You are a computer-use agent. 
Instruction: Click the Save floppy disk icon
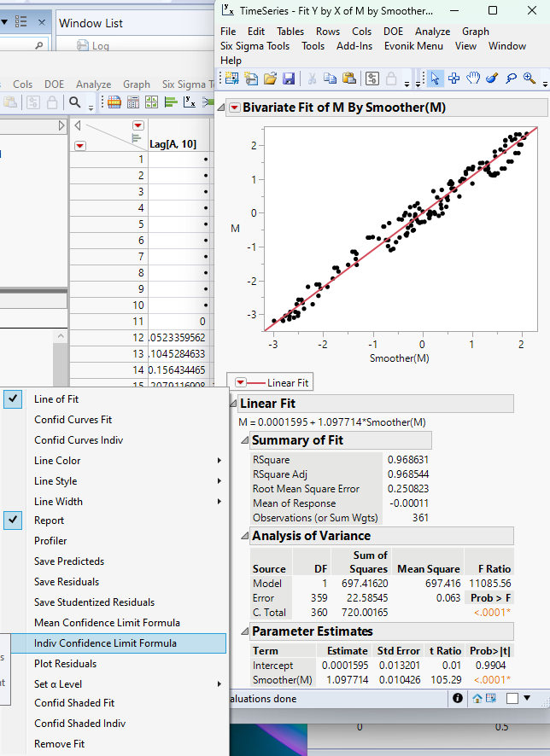click(x=289, y=79)
